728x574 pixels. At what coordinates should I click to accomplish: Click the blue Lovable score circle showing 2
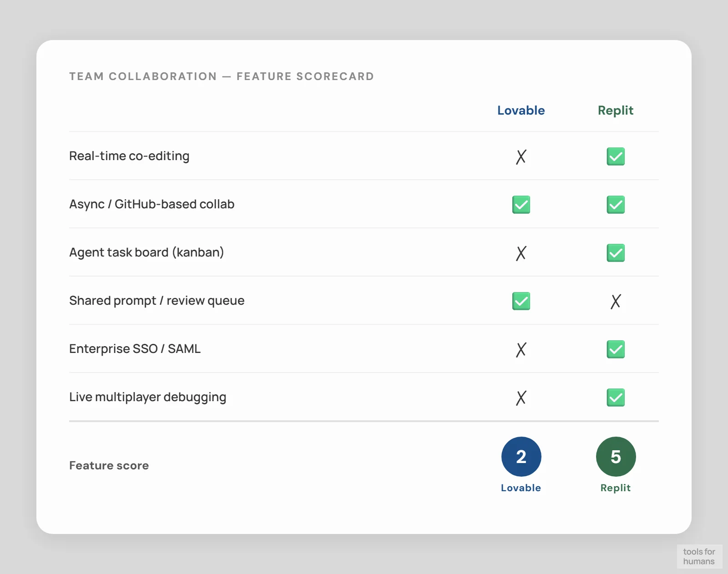(x=521, y=457)
